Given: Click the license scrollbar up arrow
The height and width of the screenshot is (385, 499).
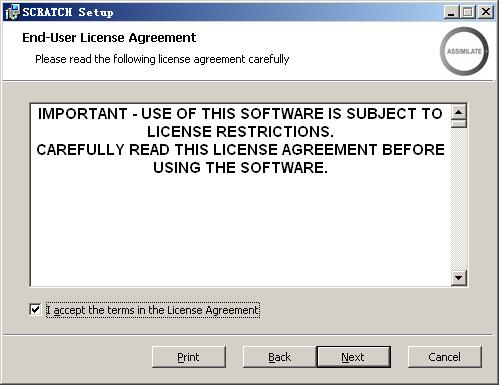Looking at the screenshot, I should click(459, 112).
